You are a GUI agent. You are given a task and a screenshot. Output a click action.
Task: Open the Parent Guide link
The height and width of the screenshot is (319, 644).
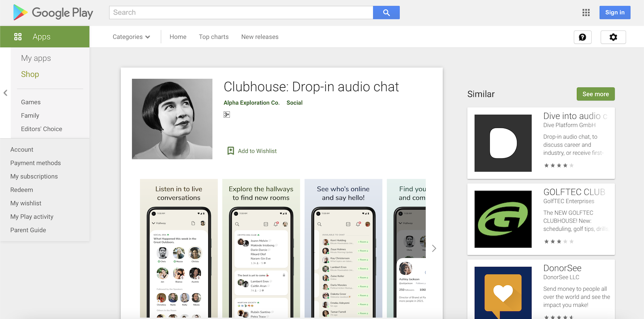(x=28, y=230)
